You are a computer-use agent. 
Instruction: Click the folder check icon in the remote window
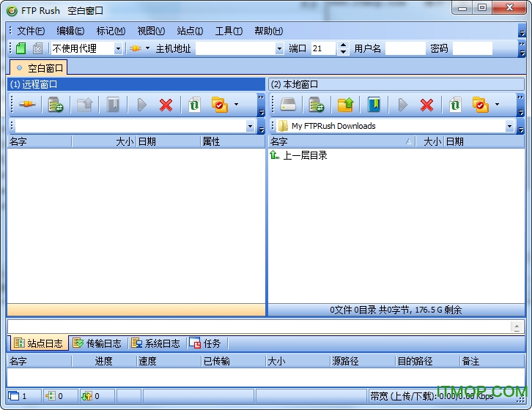tap(220, 105)
